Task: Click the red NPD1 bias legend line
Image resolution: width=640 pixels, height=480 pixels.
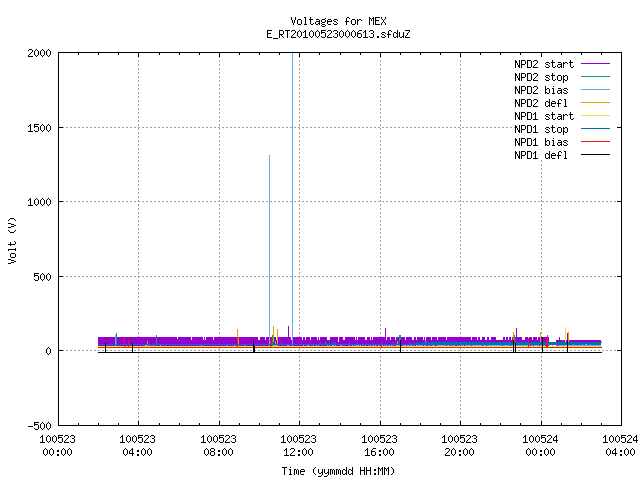Action: [x=595, y=142]
